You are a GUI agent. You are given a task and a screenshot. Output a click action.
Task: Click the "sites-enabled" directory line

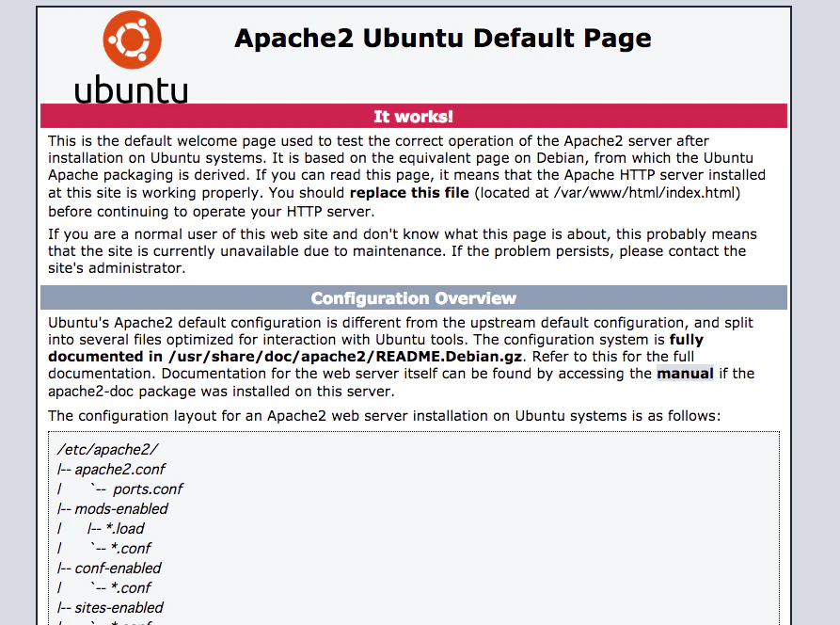point(119,608)
